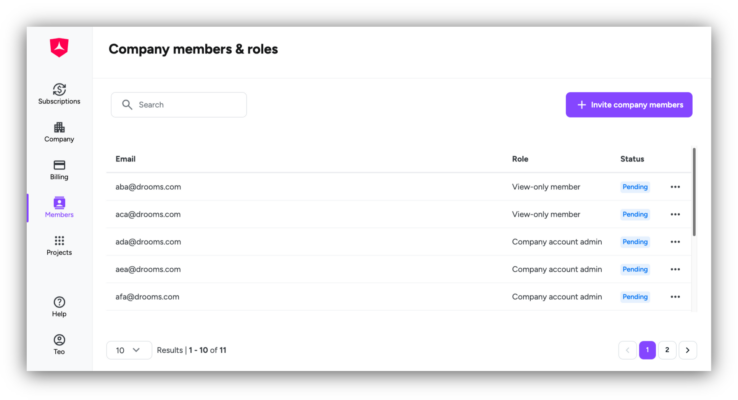
Task: Open the Teo user profile
Action: pos(59,344)
